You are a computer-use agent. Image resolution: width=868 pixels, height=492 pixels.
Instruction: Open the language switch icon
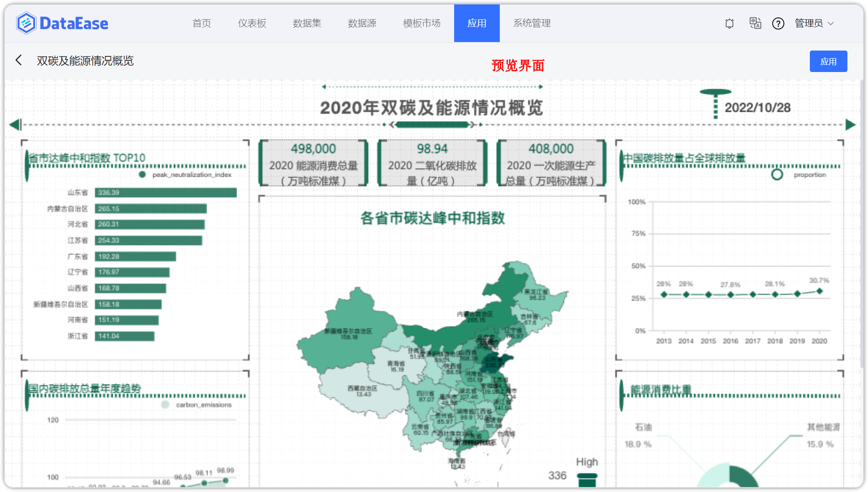pyautogui.click(x=755, y=23)
